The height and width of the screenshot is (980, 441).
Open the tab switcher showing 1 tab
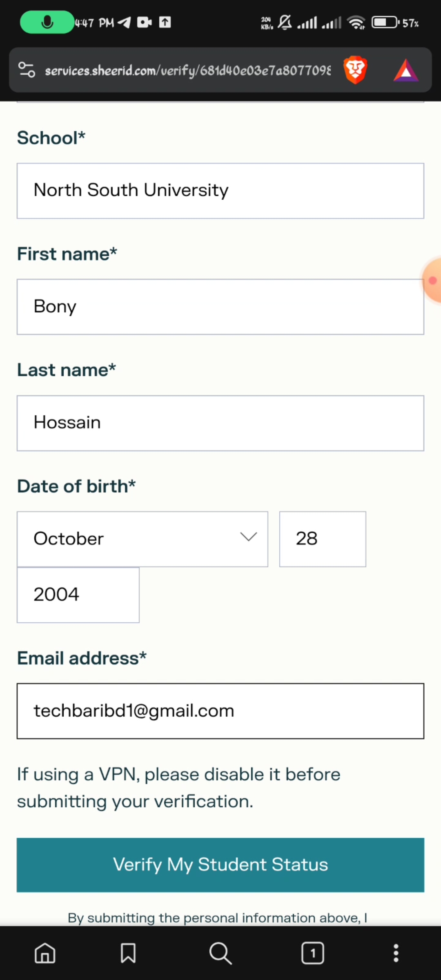click(x=313, y=953)
